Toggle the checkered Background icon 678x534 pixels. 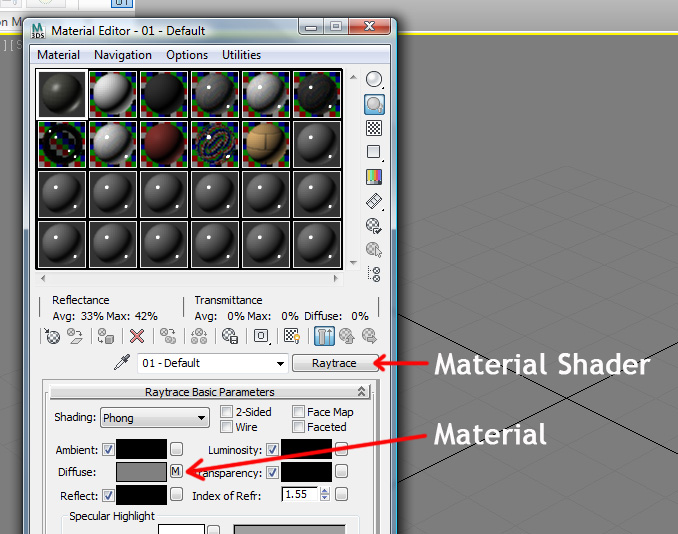374,128
